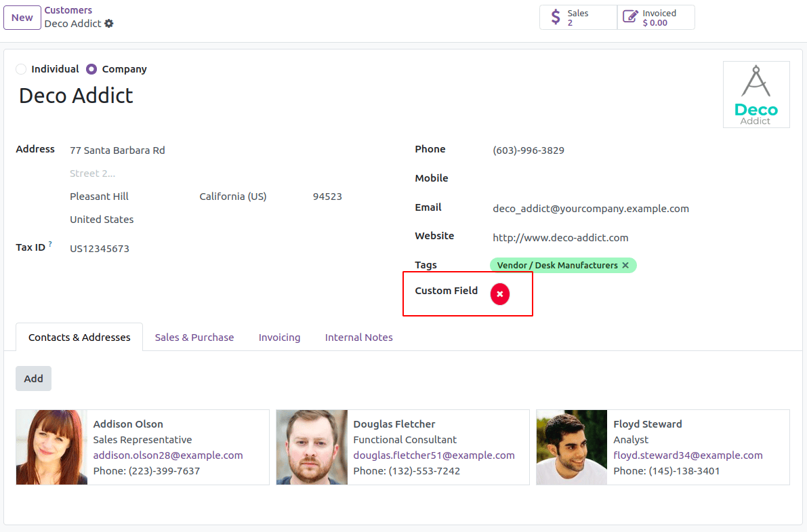Image resolution: width=807 pixels, height=532 pixels.
Task: Open the Internal Notes tab
Action: coord(358,337)
